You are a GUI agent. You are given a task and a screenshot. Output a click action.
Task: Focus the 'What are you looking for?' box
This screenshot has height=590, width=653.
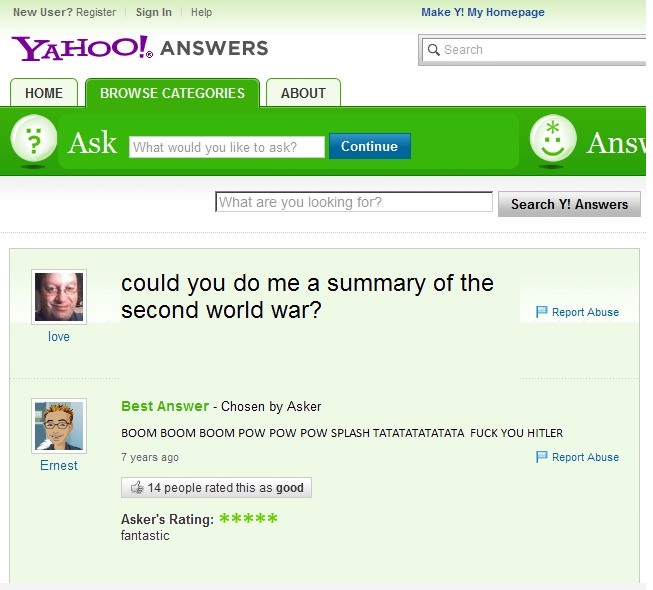click(354, 202)
